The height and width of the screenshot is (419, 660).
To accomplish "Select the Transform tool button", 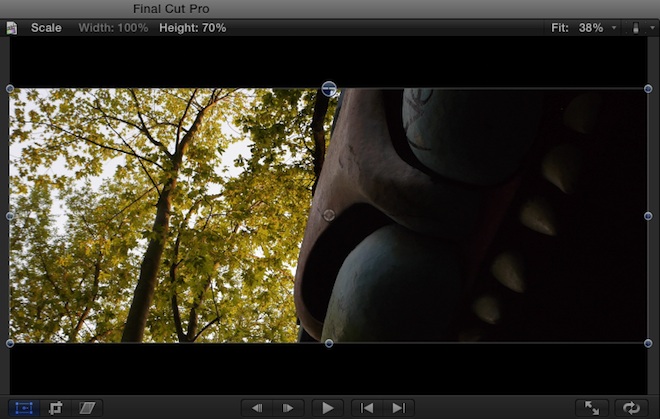I will point(24,408).
